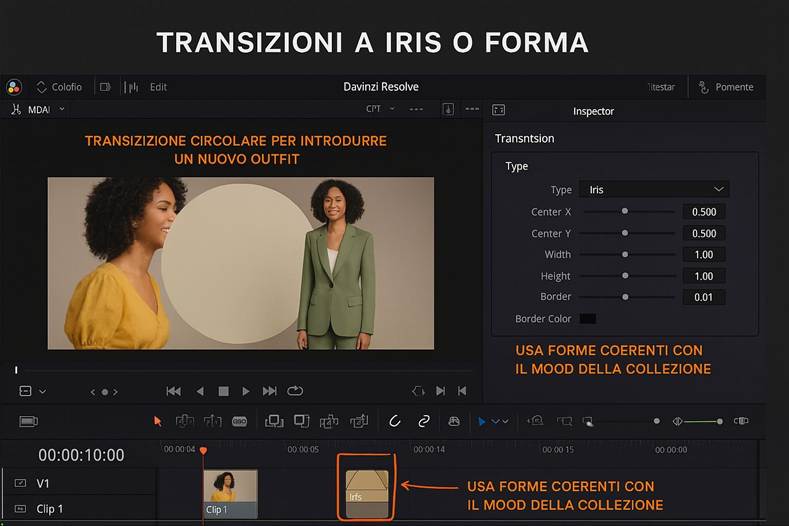This screenshot has width=789, height=526.
Task: Click the replace clip icon
Action: click(x=329, y=421)
